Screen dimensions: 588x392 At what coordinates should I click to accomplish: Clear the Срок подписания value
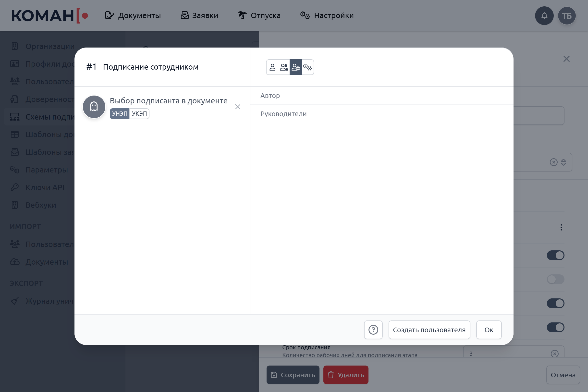click(554, 354)
